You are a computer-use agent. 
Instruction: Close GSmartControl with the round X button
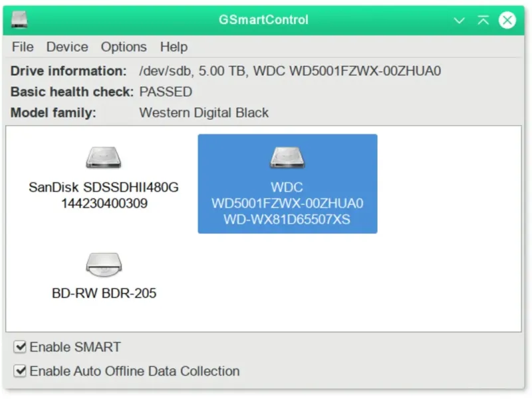click(507, 20)
